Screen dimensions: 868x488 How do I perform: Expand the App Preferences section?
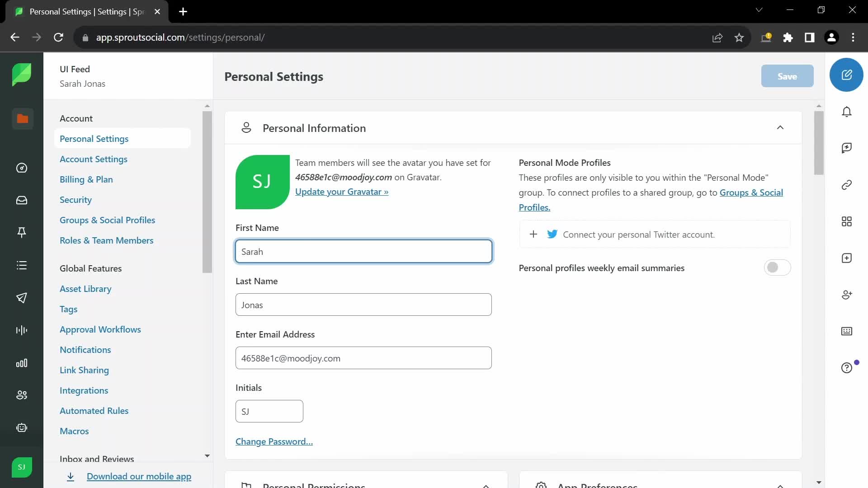pos(780,485)
